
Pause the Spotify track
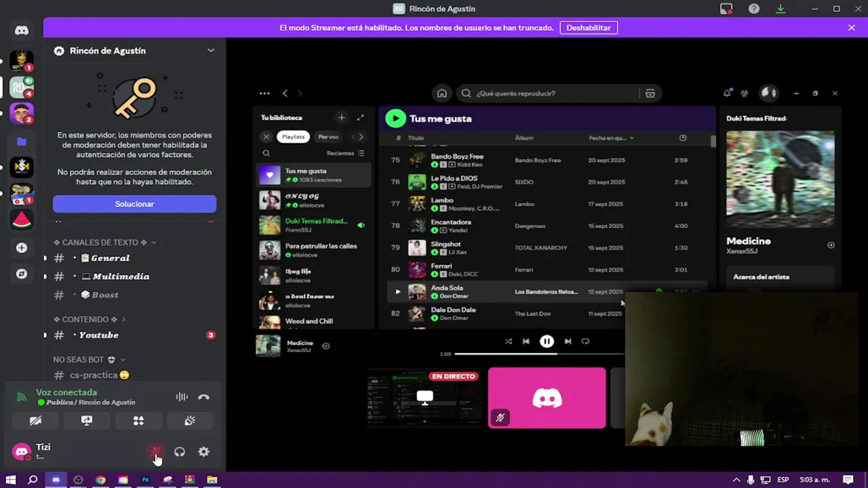[x=547, y=342]
